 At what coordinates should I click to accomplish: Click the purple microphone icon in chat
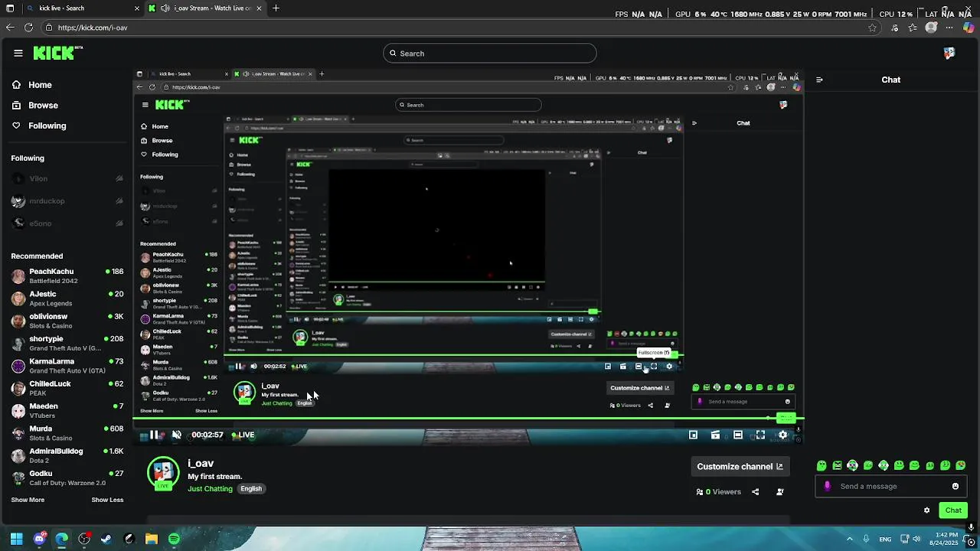[x=827, y=486]
